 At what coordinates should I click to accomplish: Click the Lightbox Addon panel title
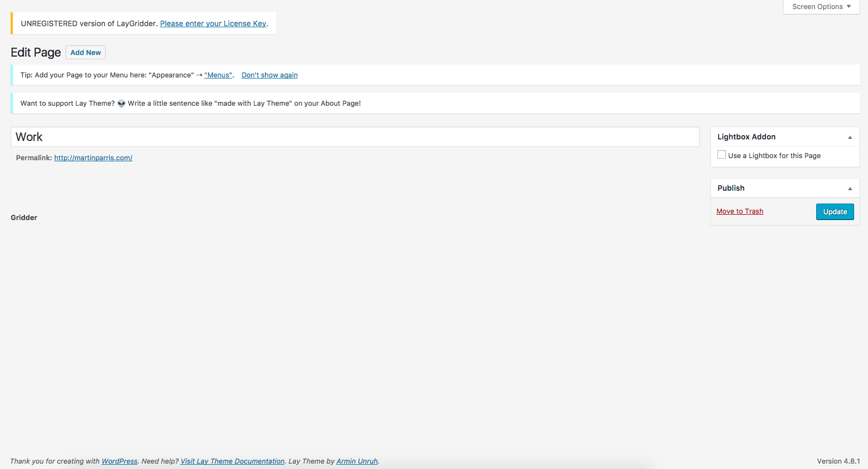[x=746, y=137]
